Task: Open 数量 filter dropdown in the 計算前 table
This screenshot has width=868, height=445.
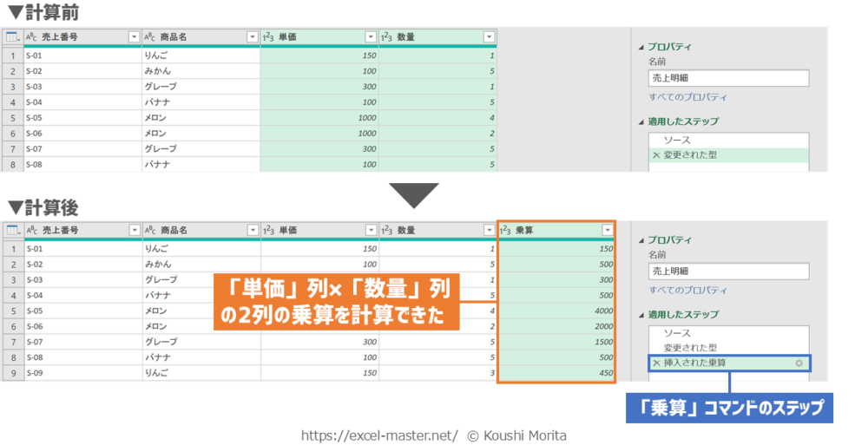Action: point(489,37)
